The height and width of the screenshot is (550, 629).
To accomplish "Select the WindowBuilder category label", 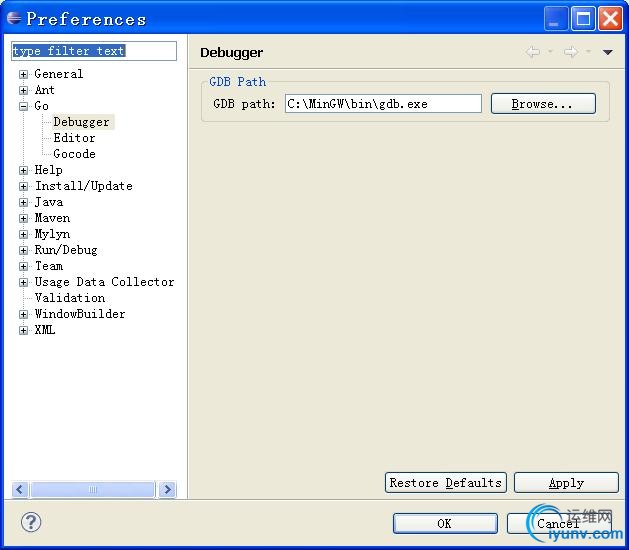I will tap(80, 314).
